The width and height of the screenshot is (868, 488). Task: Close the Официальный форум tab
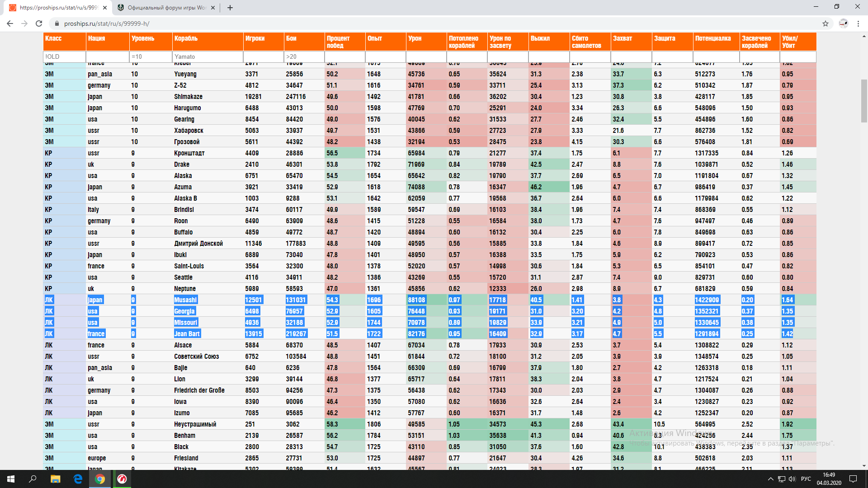[x=213, y=8]
